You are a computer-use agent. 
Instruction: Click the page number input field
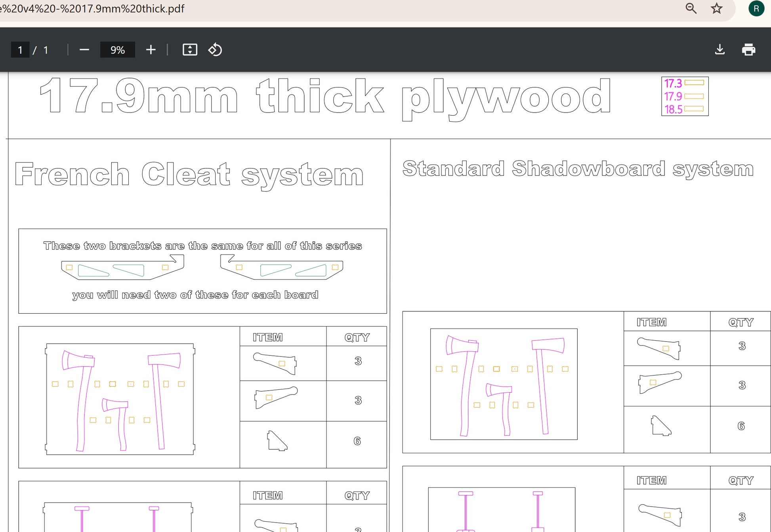(x=20, y=50)
